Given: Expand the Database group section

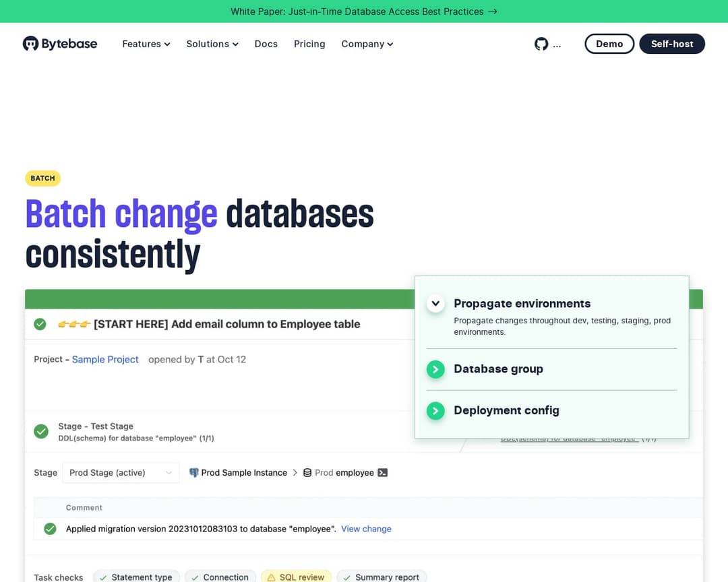Looking at the screenshot, I should coord(435,369).
